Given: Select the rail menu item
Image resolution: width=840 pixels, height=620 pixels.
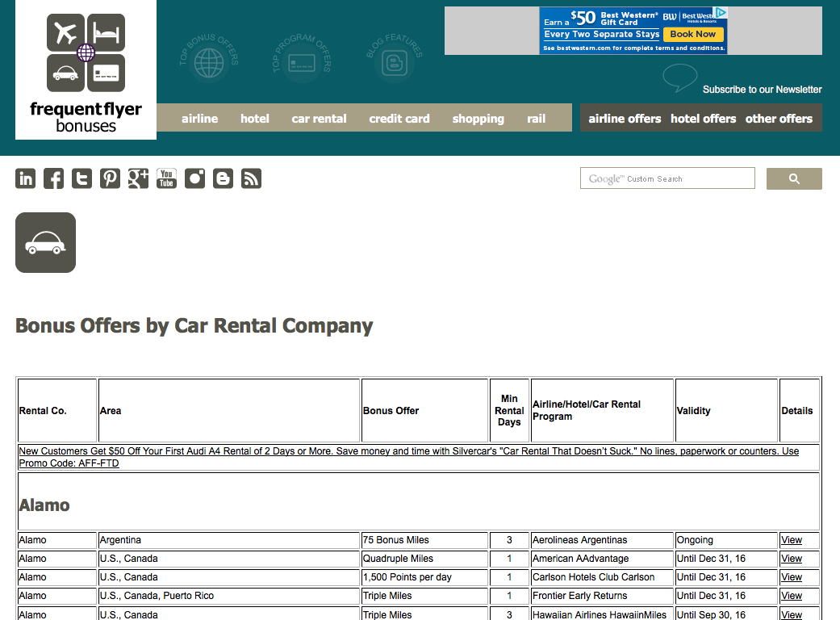Looking at the screenshot, I should (x=537, y=119).
